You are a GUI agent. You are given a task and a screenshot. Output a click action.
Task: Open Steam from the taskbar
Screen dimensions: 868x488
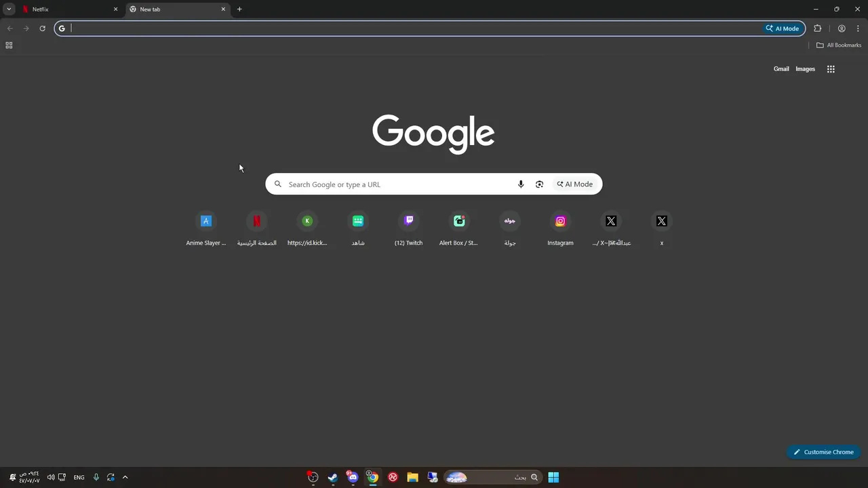tap(333, 477)
